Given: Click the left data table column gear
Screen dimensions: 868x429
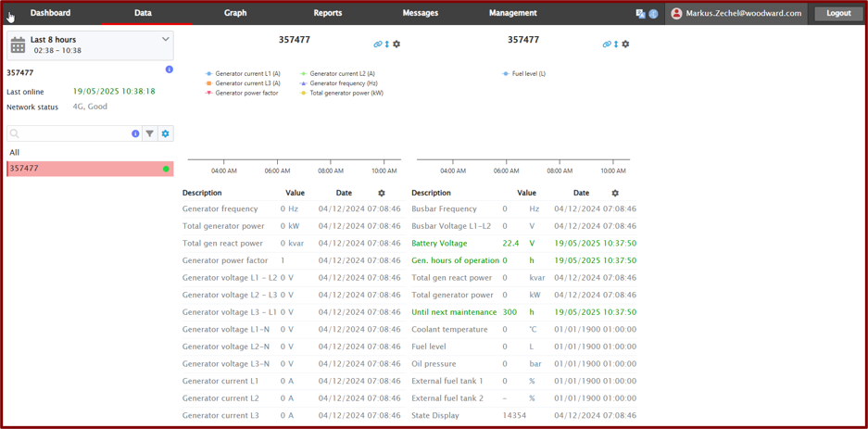Looking at the screenshot, I should (x=382, y=194).
